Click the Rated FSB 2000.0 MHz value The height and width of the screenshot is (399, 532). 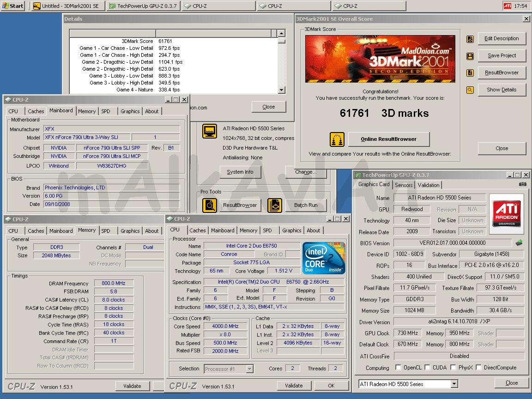point(225,351)
